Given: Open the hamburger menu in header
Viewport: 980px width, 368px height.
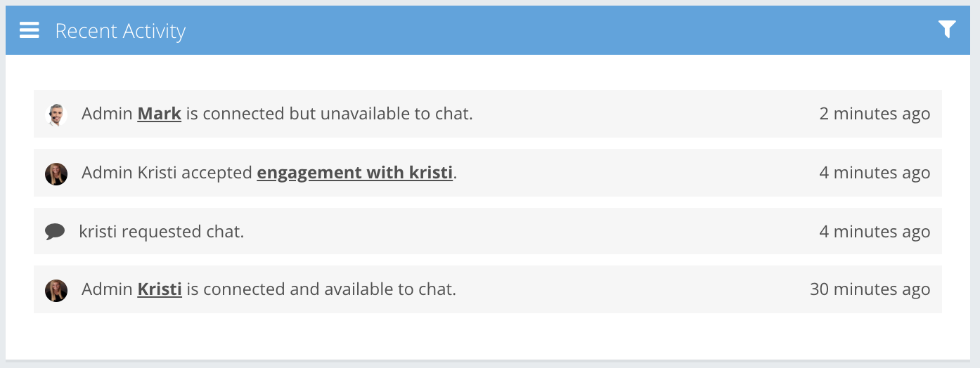Looking at the screenshot, I should pos(30,30).
